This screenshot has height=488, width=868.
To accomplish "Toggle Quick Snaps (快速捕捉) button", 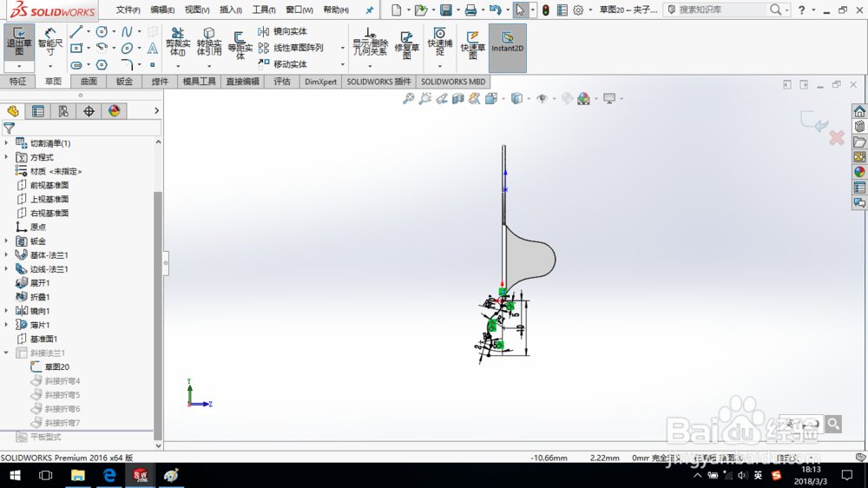I will [439, 42].
